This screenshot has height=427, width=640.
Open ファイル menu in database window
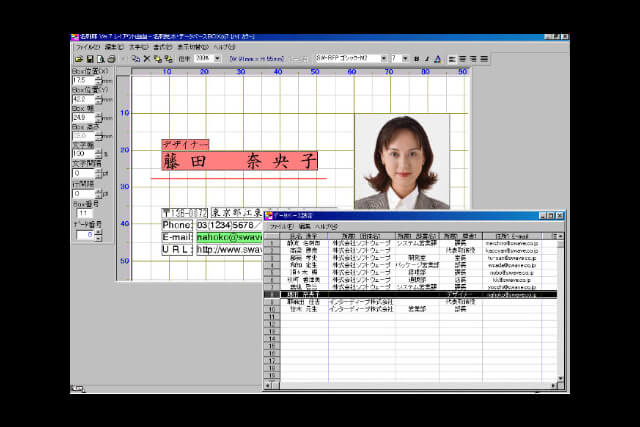[282, 226]
